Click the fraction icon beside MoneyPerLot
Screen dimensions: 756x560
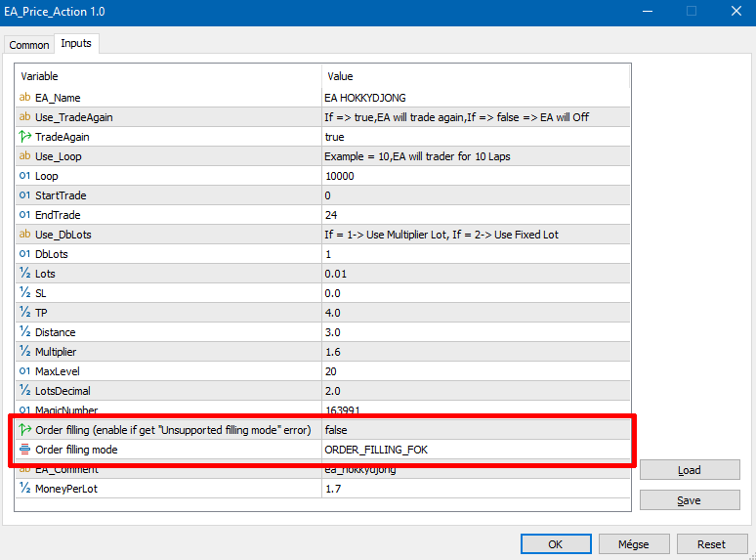pyautogui.click(x=24, y=488)
